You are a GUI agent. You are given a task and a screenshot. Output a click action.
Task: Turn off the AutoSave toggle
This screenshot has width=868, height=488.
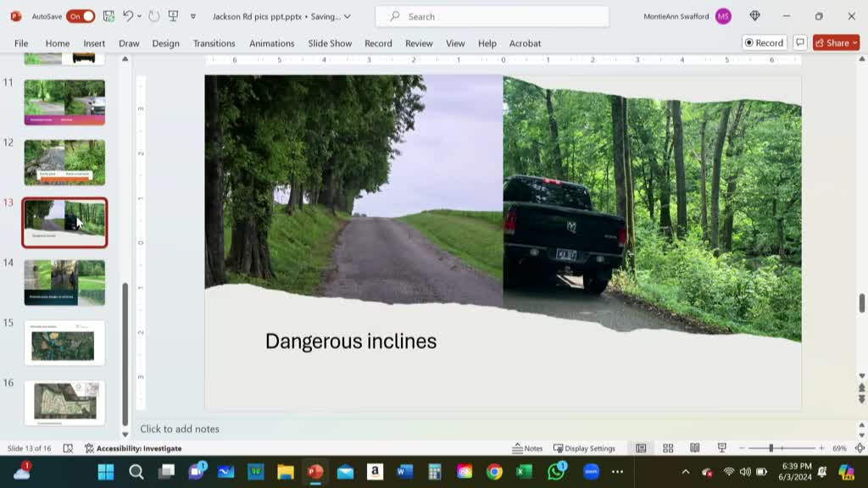[x=81, y=16]
